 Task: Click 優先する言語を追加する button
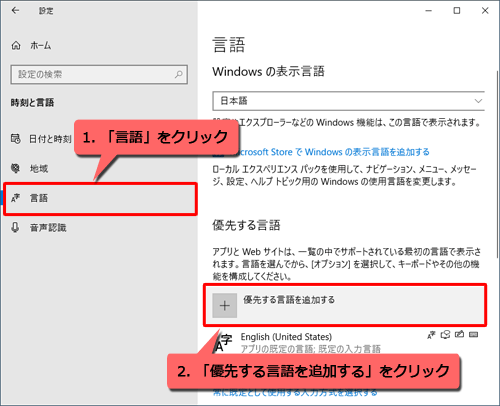345,305
